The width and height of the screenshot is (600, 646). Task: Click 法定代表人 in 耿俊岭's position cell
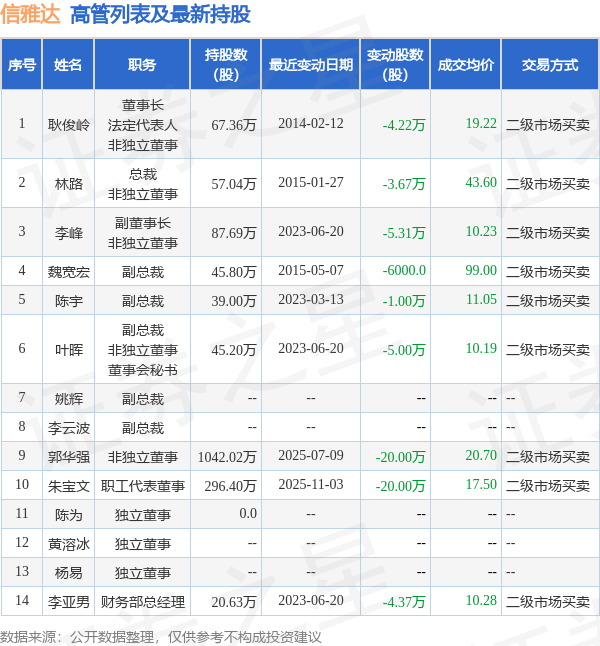[143, 125]
